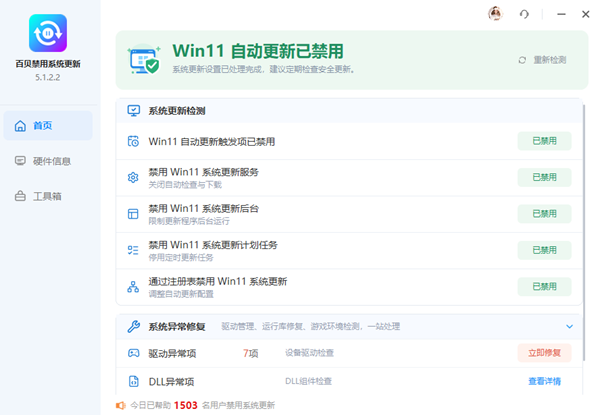Click the user avatar in title bar
Viewport: 600px width, 415px height.
point(496,14)
